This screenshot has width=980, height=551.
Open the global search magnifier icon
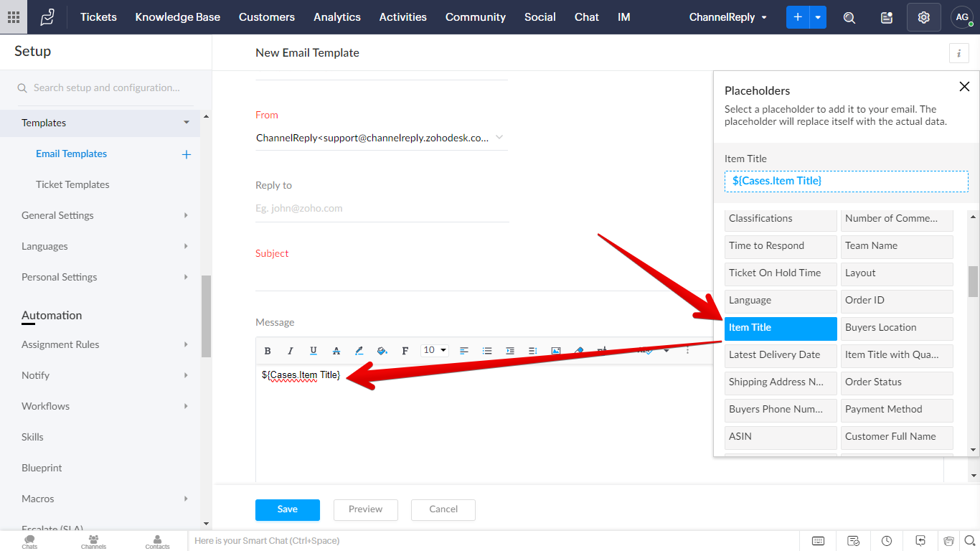point(849,18)
